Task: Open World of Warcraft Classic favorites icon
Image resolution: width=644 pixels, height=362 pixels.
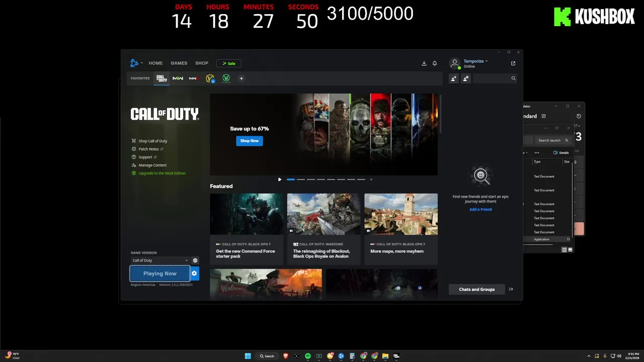Action: (226, 78)
